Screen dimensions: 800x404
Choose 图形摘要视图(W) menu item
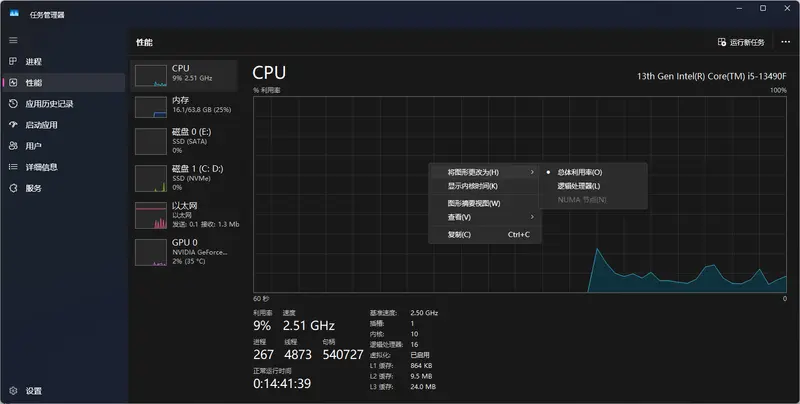point(485,204)
